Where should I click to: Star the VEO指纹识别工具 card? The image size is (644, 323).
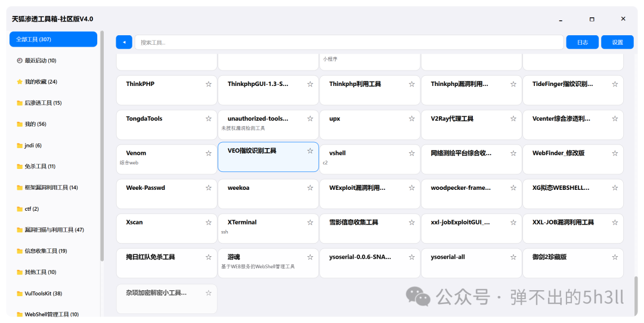pos(310,151)
